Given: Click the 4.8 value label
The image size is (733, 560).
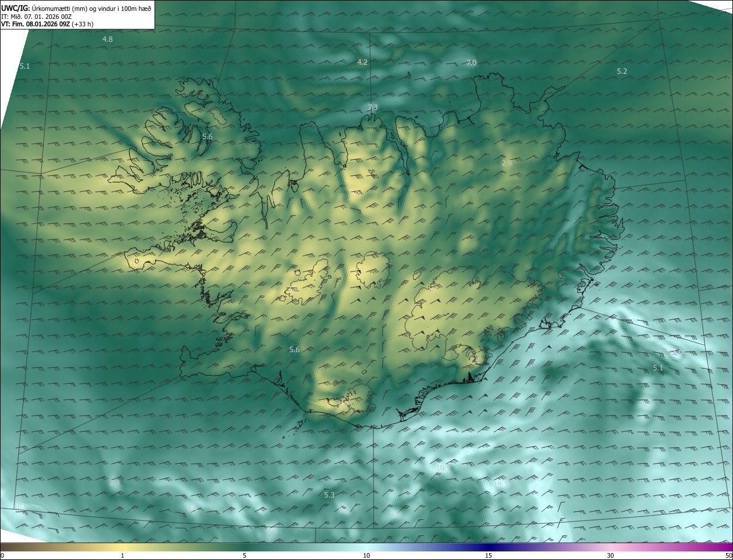Looking at the screenshot, I should point(108,39).
